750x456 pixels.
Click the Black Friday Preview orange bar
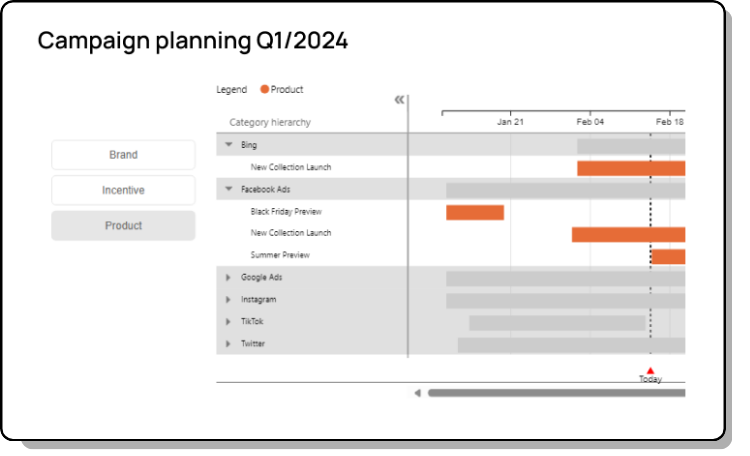click(475, 212)
